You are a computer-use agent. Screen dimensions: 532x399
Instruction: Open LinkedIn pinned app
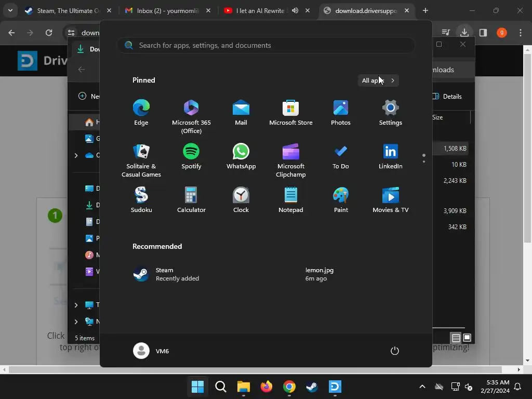pos(391,156)
